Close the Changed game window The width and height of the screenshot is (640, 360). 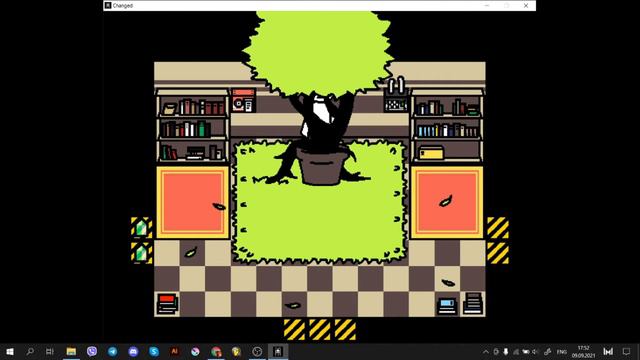coord(526,5)
